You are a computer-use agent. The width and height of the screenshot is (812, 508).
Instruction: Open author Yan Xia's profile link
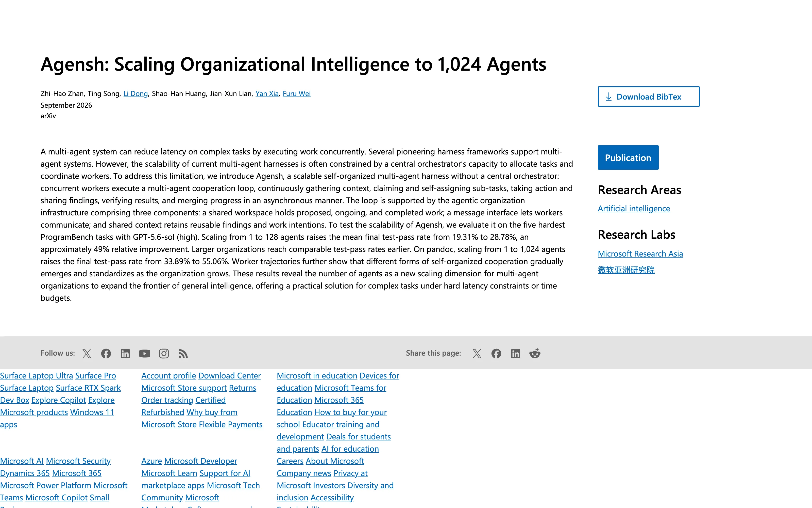[267, 94]
